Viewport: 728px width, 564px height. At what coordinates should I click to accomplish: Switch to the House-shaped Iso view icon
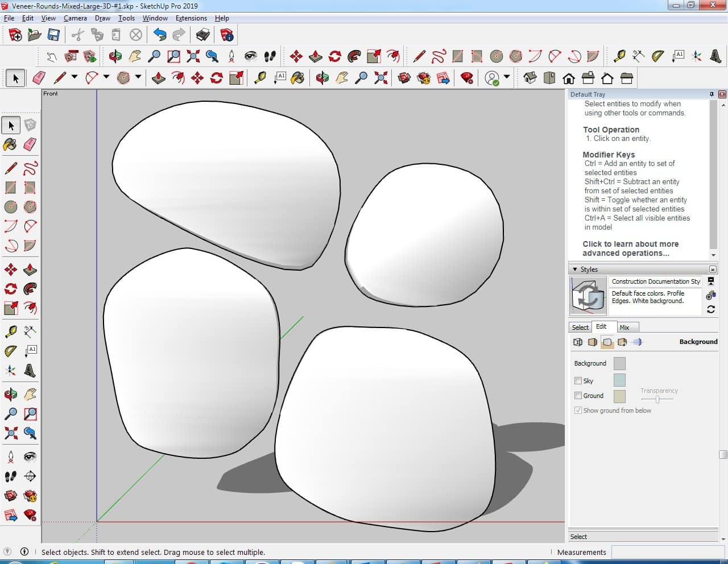click(x=530, y=78)
